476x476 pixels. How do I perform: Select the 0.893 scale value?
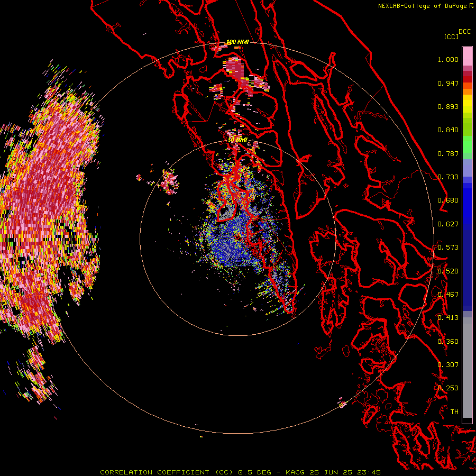click(x=448, y=106)
